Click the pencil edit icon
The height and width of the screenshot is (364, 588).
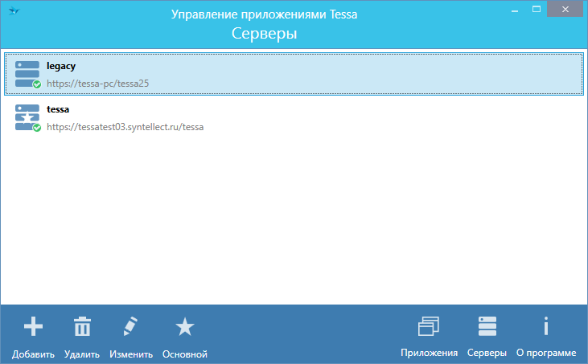pos(130,326)
